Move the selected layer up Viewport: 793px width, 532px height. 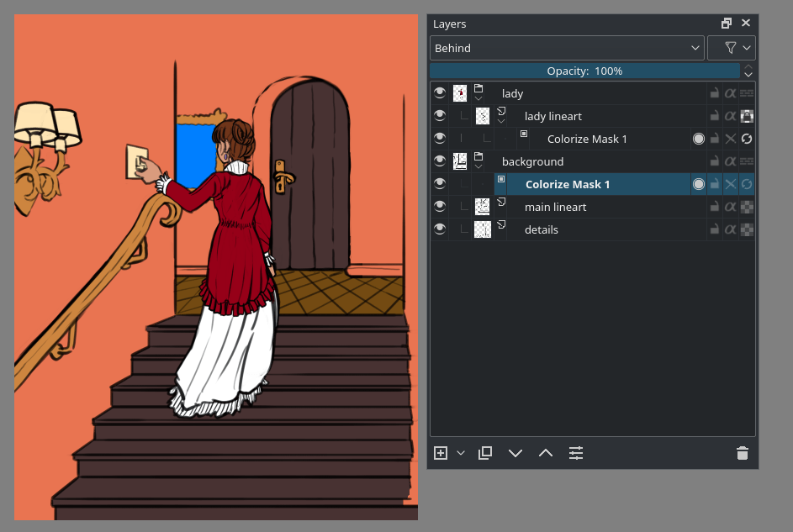[546, 453]
